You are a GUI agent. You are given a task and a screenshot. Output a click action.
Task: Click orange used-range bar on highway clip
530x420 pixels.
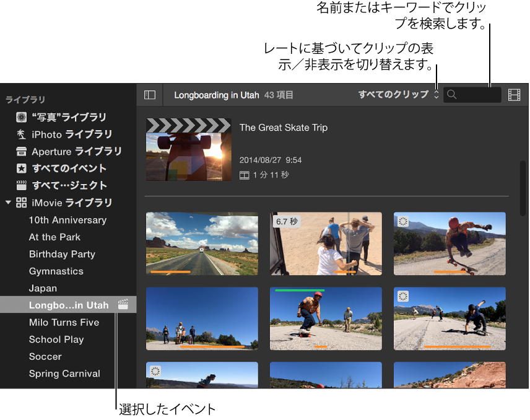pyautogui.click(x=170, y=271)
